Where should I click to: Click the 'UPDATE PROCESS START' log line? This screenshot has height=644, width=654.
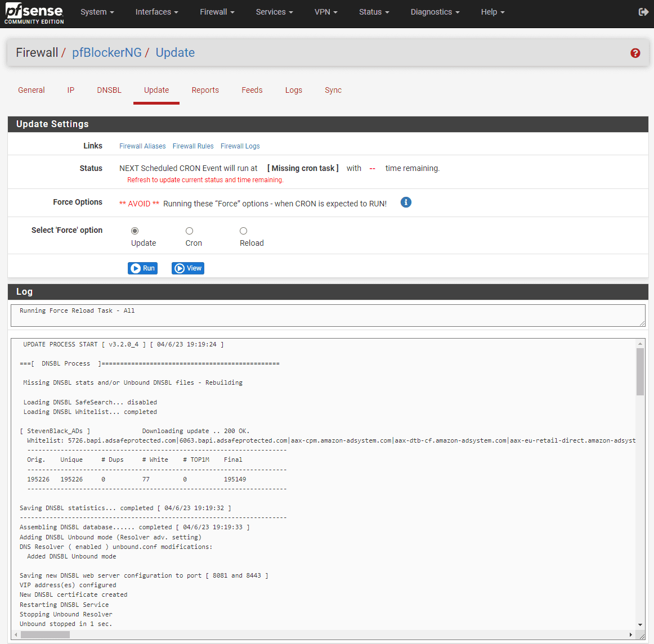(123, 344)
